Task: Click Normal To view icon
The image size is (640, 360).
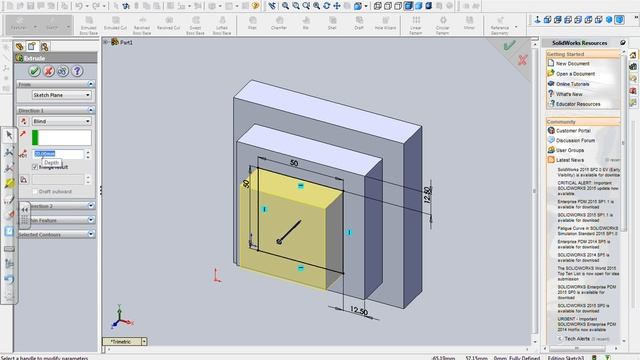Action: (x=538, y=20)
